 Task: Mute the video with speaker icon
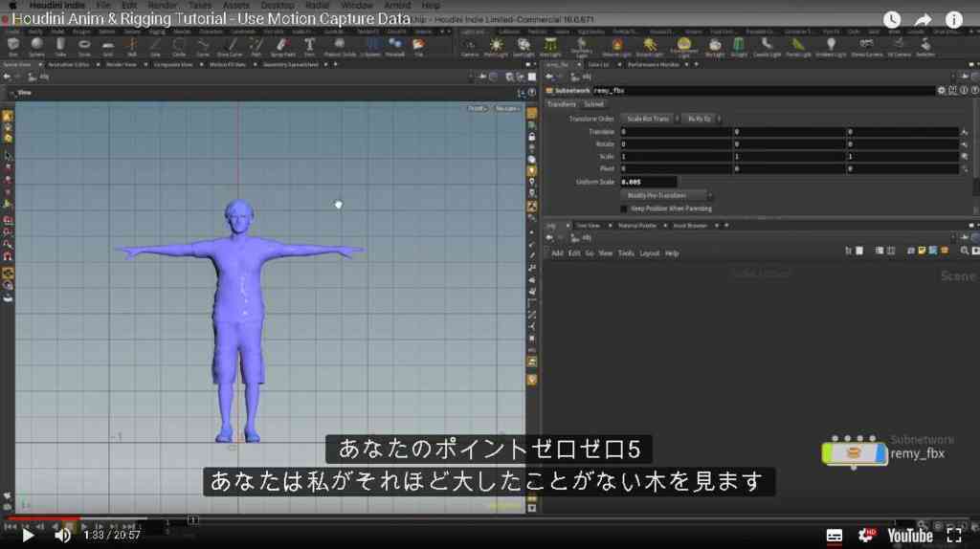pyautogui.click(x=62, y=536)
